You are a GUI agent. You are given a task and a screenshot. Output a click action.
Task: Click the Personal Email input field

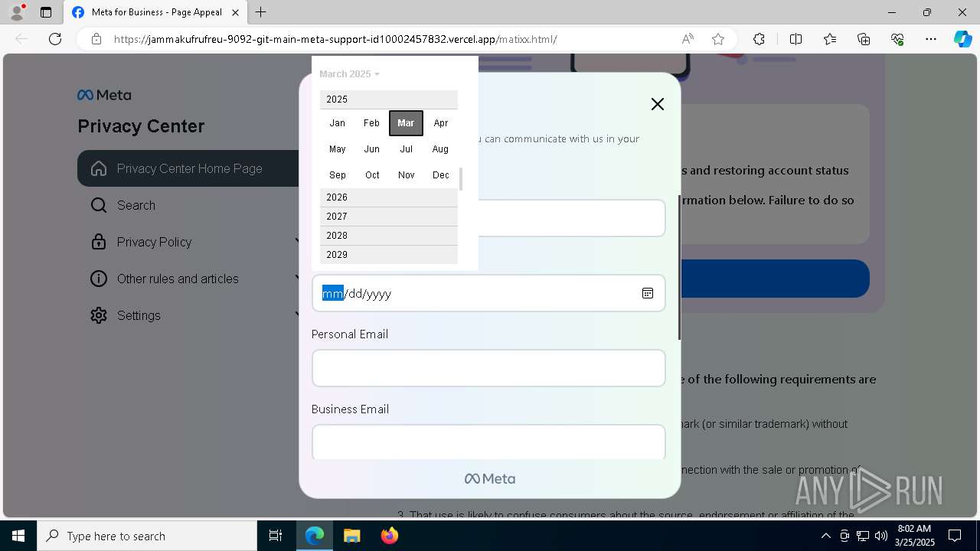pos(488,368)
